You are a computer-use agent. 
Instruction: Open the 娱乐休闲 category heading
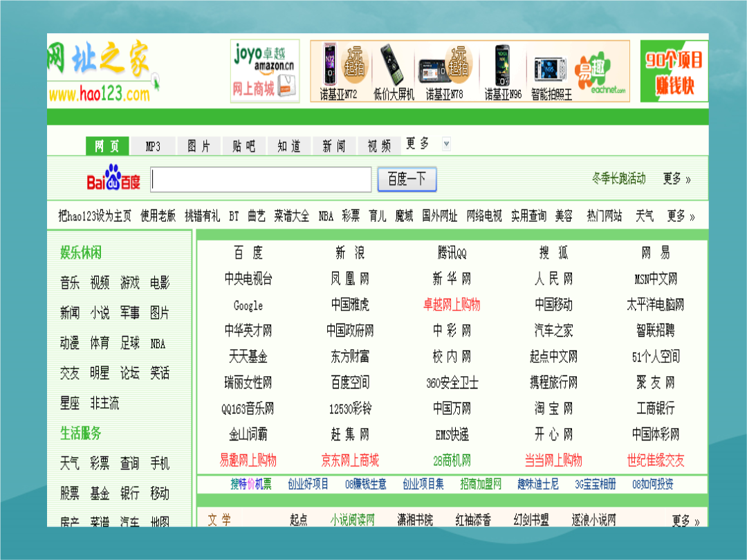(81, 252)
